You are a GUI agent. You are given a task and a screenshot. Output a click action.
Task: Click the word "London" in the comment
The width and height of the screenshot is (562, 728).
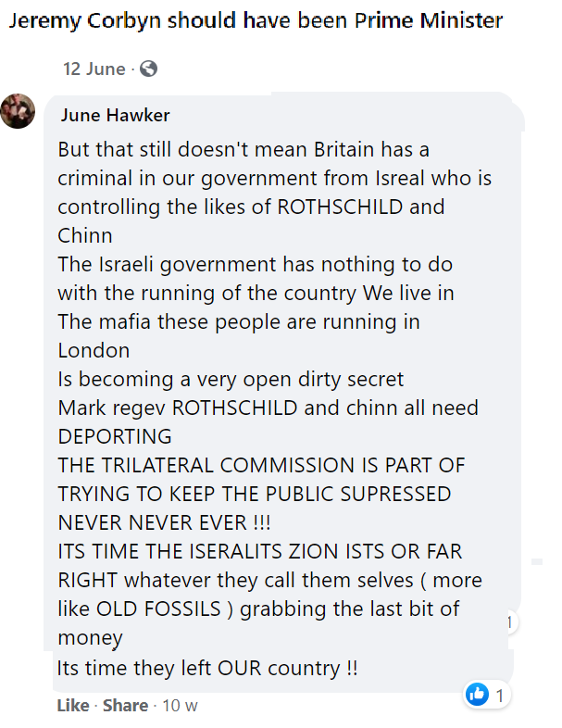click(x=94, y=350)
